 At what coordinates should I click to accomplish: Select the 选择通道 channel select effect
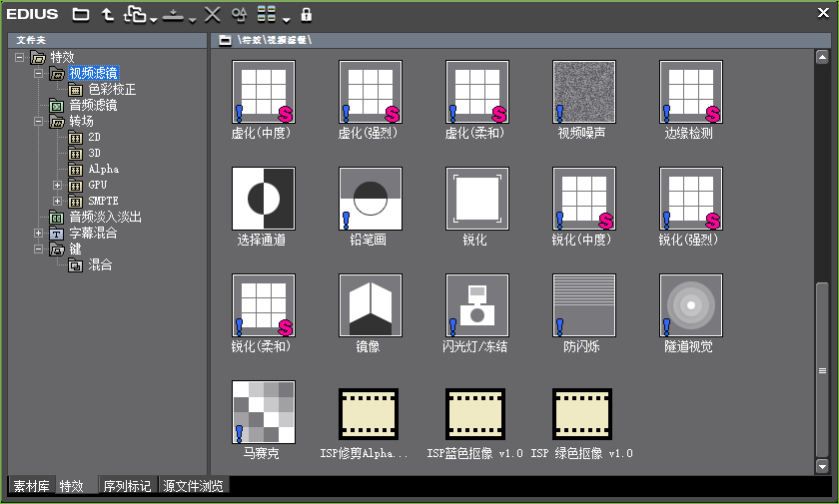263,198
